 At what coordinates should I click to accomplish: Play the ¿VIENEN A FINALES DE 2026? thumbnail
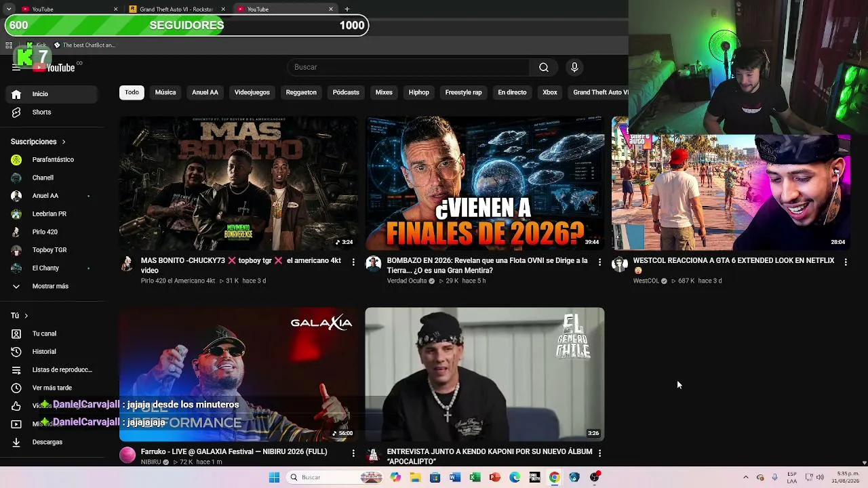[x=485, y=184]
